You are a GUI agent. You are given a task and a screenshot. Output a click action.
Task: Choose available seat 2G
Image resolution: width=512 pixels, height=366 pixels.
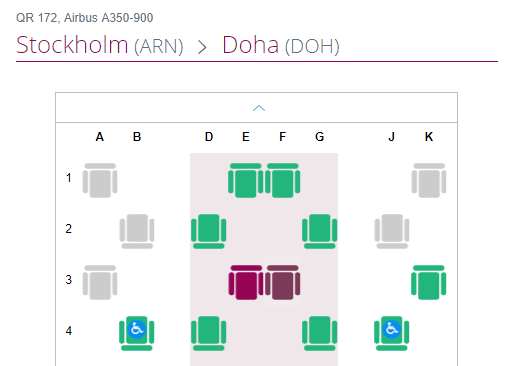click(x=320, y=231)
